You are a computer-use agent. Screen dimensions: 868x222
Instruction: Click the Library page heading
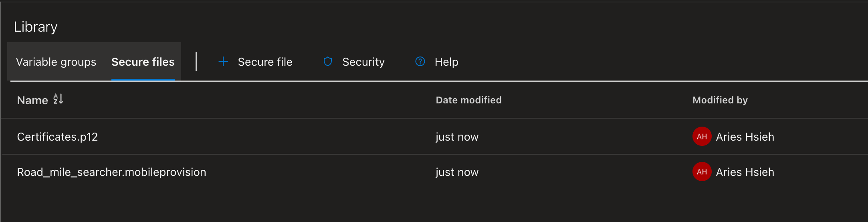pyautogui.click(x=36, y=27)
